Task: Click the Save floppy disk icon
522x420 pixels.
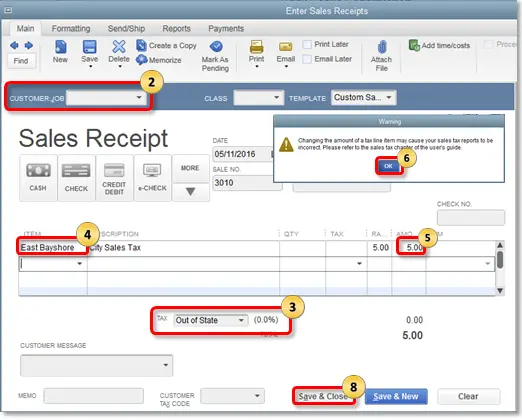Action: click(89, 47)
